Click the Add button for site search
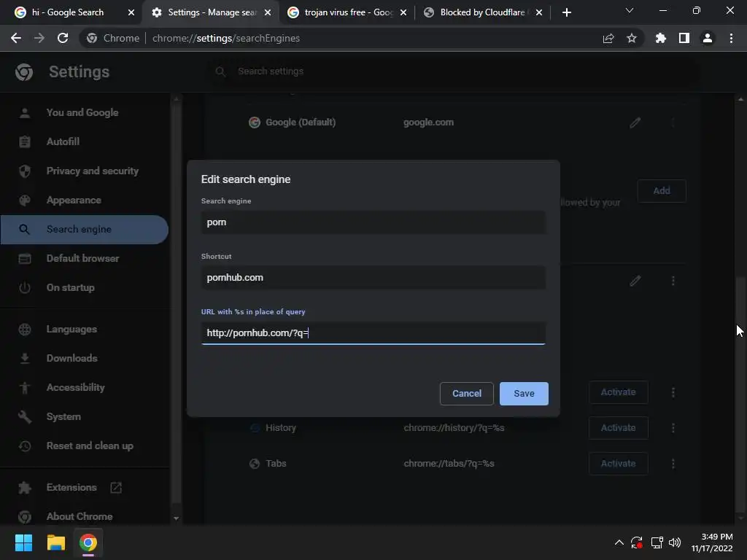This screenshot has height=560, width=747. [662, 190]
